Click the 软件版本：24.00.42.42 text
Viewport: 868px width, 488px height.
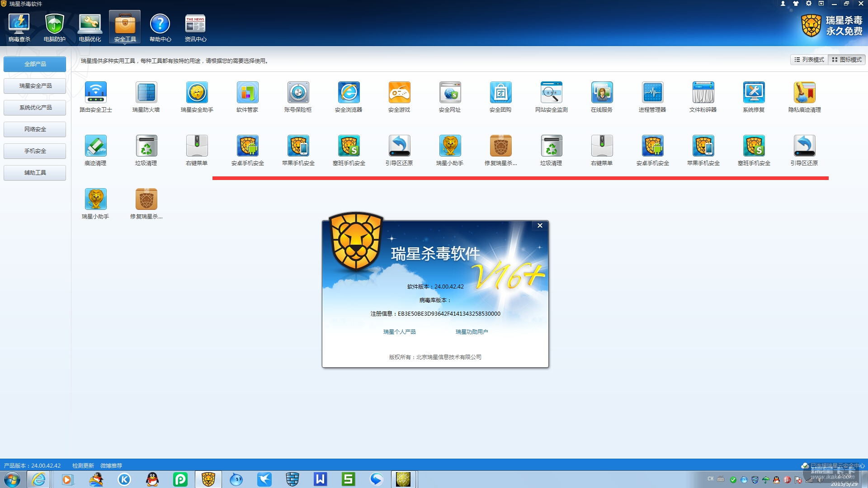pos(435,287)
